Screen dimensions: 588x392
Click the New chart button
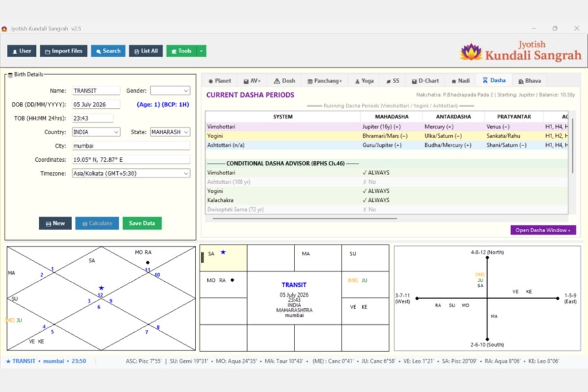(55, 223)
